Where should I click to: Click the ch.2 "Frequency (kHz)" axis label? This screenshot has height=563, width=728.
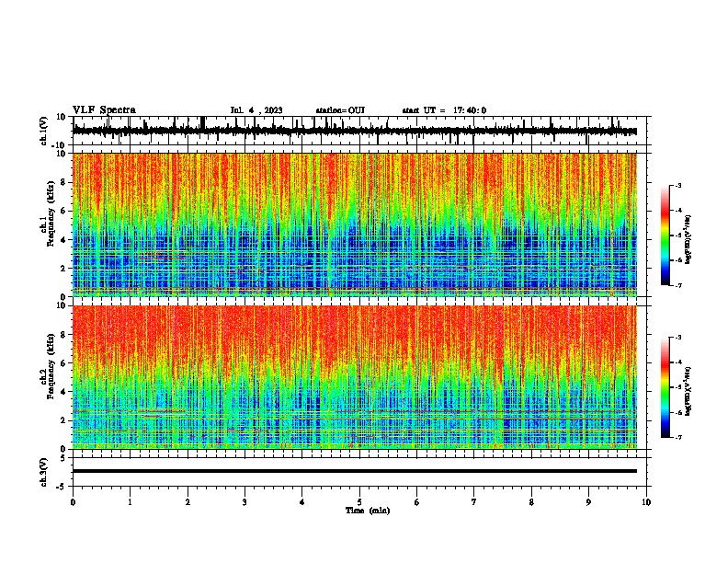coord(51,366)
